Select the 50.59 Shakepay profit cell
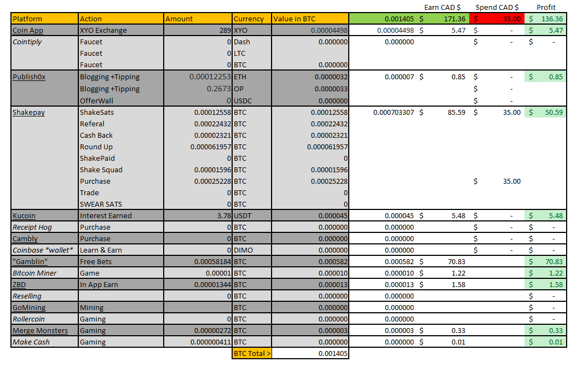The image size is (588, 368). [x=546, y=112]
